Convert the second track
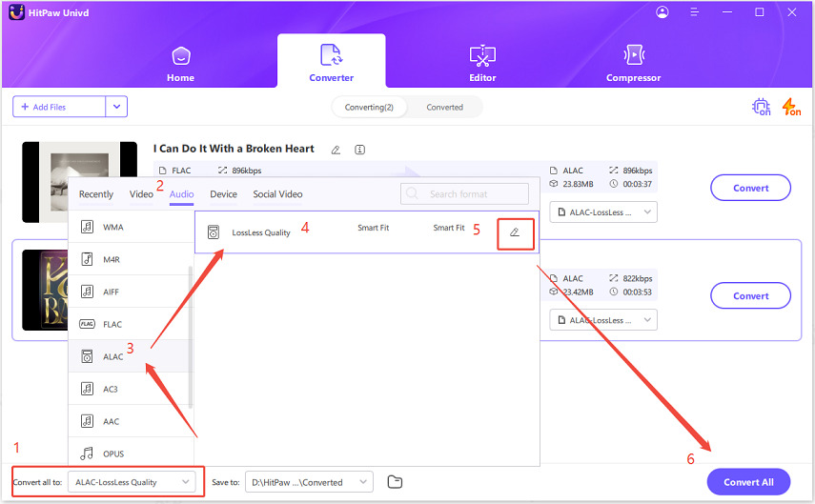 coord(750,296)
